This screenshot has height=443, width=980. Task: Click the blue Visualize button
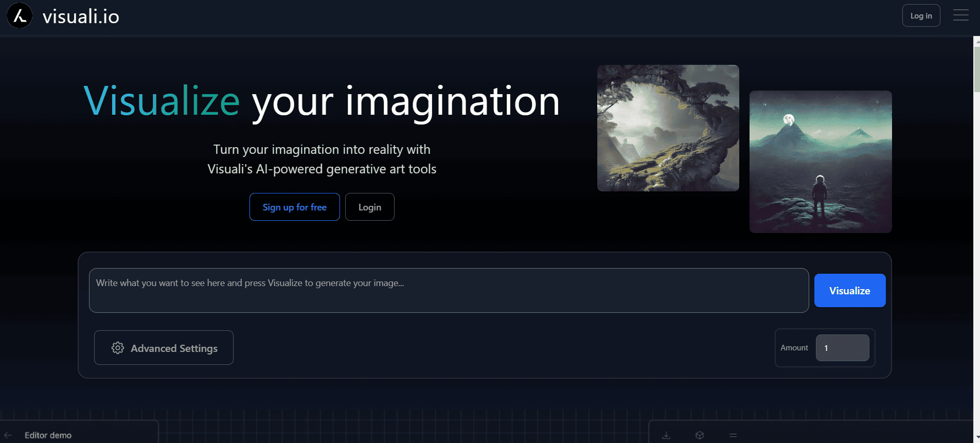point(850,290)
